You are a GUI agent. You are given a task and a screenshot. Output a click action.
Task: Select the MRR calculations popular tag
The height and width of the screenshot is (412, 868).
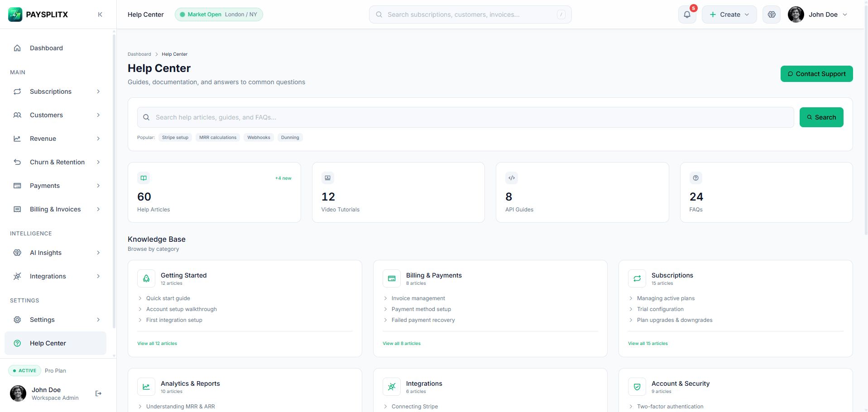pos(218,137)
